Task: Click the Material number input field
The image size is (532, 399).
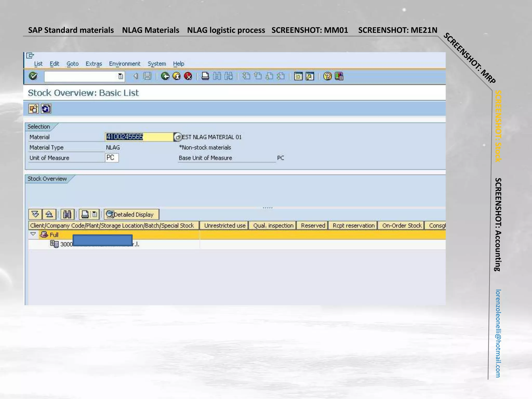Action: [139, 137]
